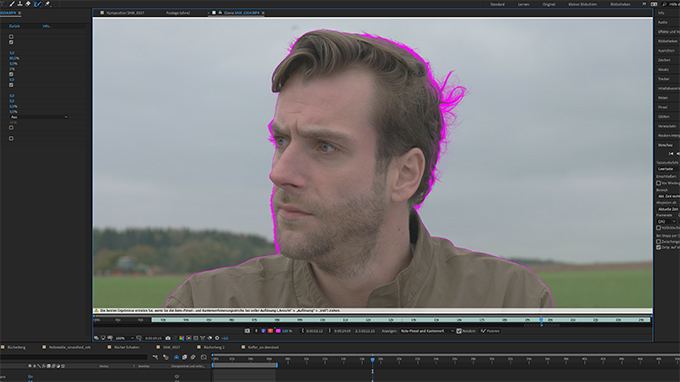This screenshot has width=680, height=382.
Task: Switch to the Original workspace
Action: pyautogui.click(x=549, y=4)
